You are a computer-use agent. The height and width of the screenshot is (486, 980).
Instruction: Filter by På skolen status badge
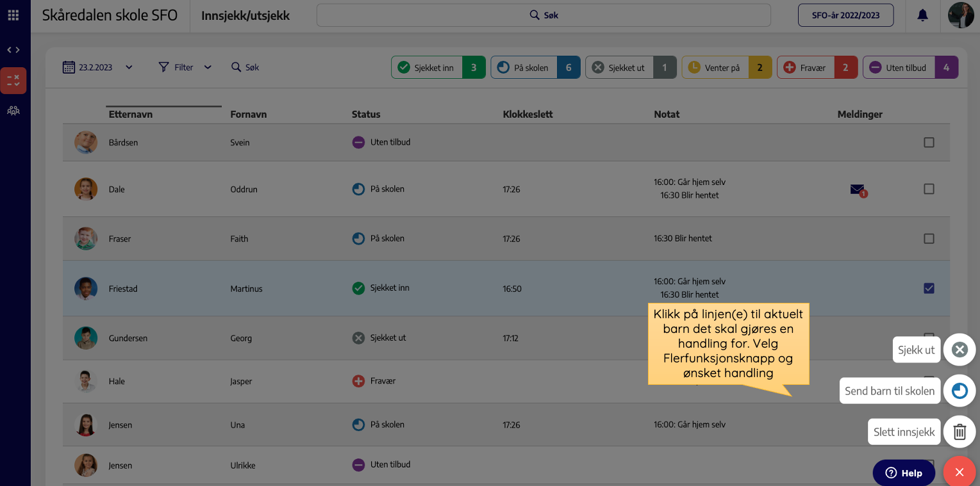tap(536, 68)
